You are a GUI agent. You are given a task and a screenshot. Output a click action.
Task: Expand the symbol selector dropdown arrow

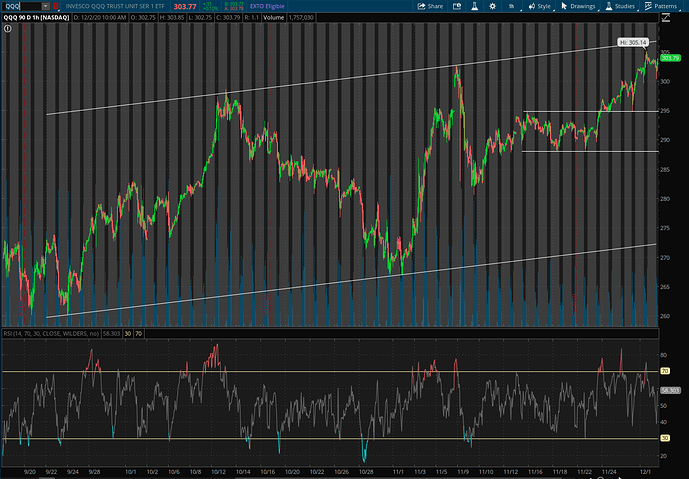pos(47,6)
